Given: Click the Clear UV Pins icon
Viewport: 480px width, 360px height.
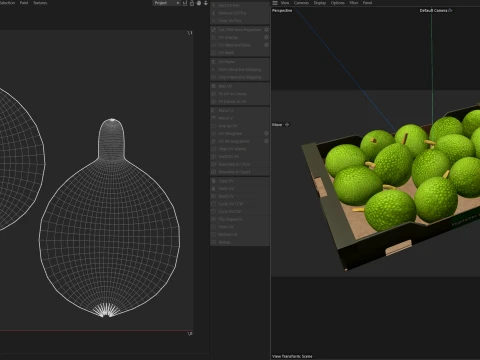Looking at the screenshot, I should pyautogui.click(x=214, y=21).
